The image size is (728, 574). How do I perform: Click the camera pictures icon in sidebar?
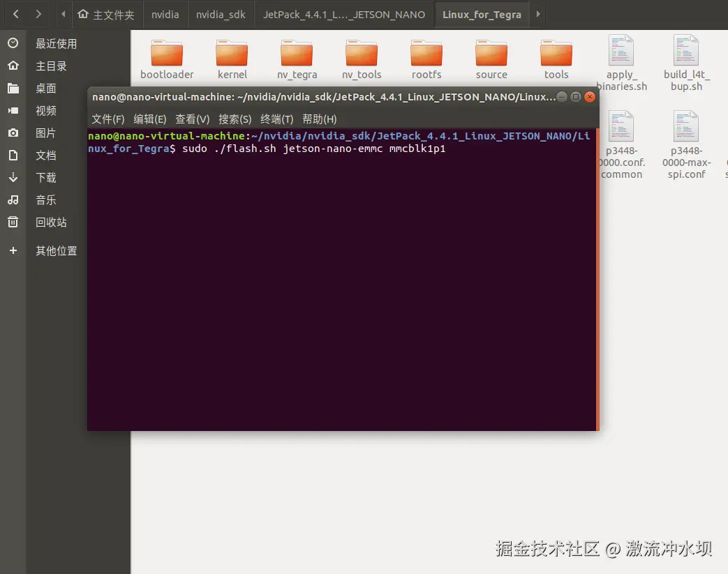pyautogui.click(x=13, y=133)
